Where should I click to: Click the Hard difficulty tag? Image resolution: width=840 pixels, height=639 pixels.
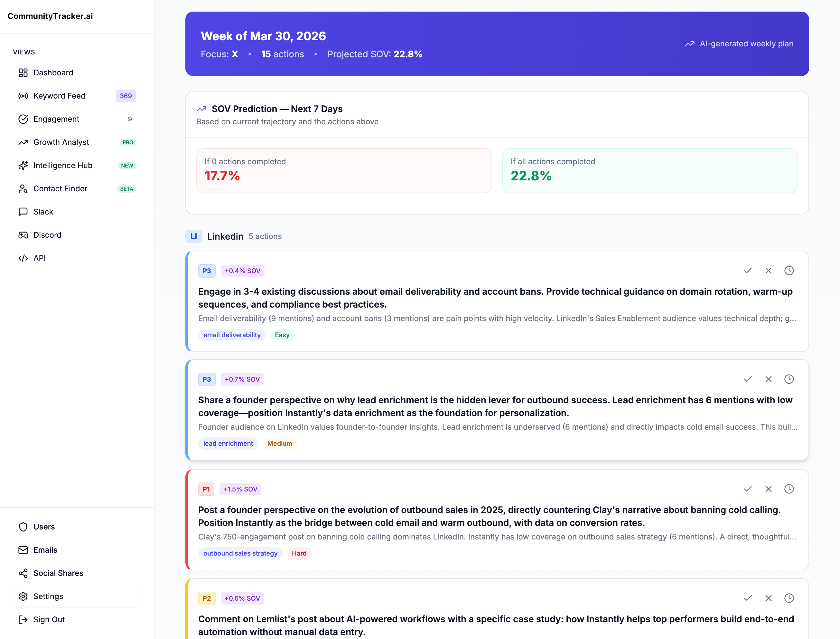[x=299, y=553]
